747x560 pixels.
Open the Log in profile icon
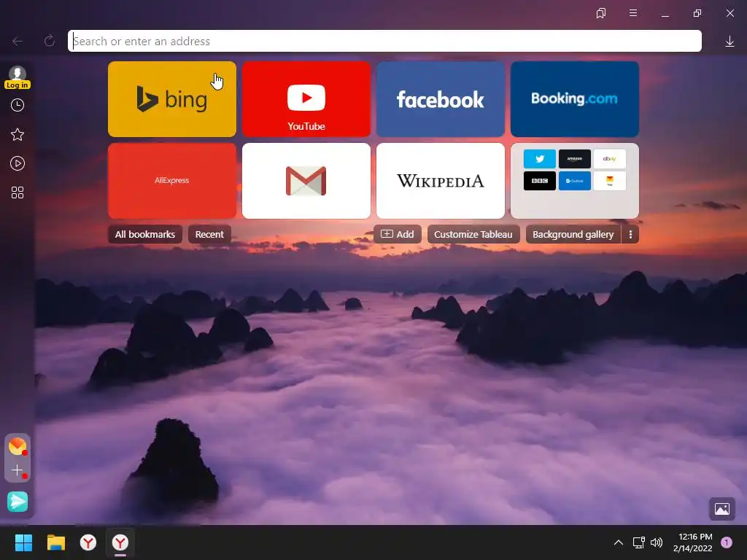click(x=18, y=77)
